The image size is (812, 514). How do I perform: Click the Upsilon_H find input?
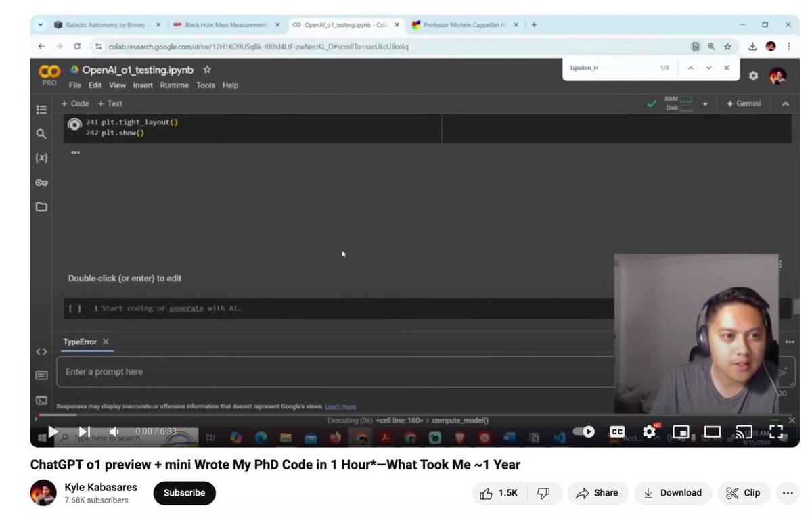[609, 68]
